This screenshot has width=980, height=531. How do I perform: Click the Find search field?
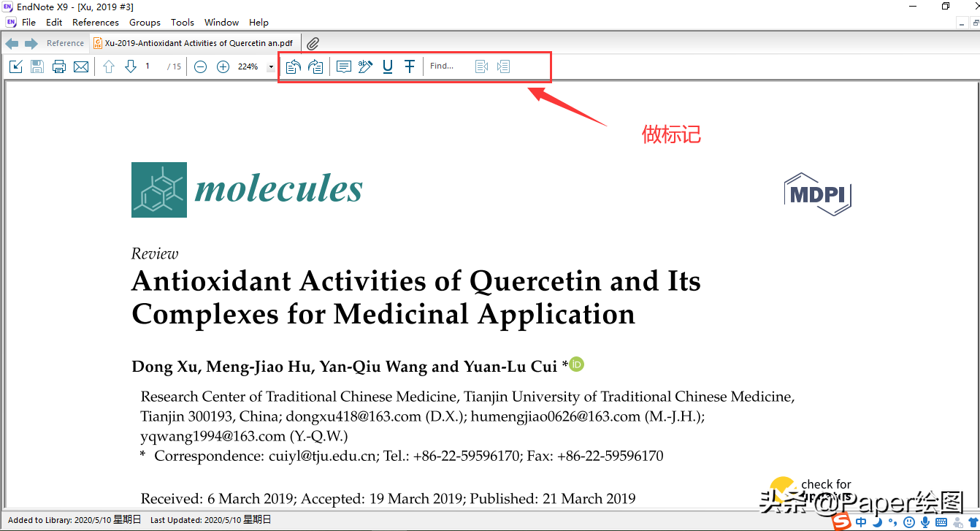[448, 66]
